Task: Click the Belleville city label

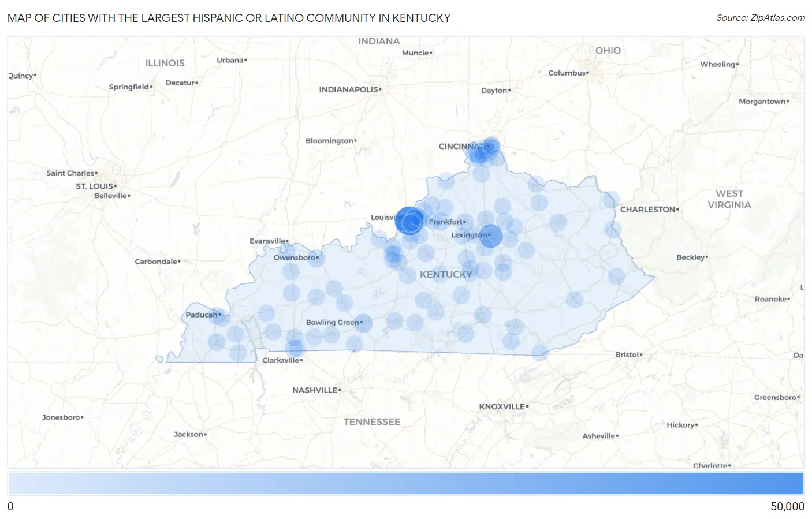Action: [111, 196]
